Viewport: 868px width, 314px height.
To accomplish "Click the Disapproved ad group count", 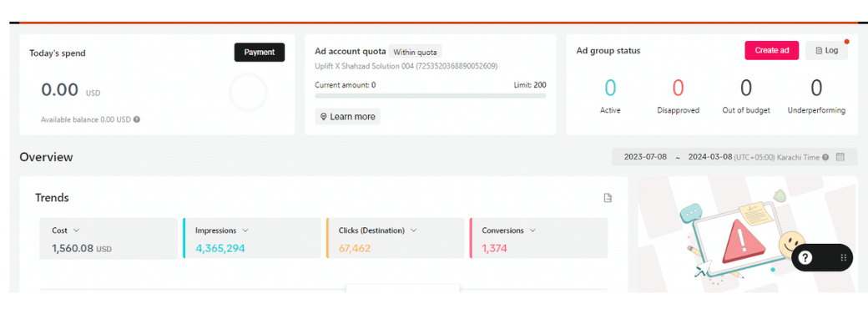I will click(678, 88).
